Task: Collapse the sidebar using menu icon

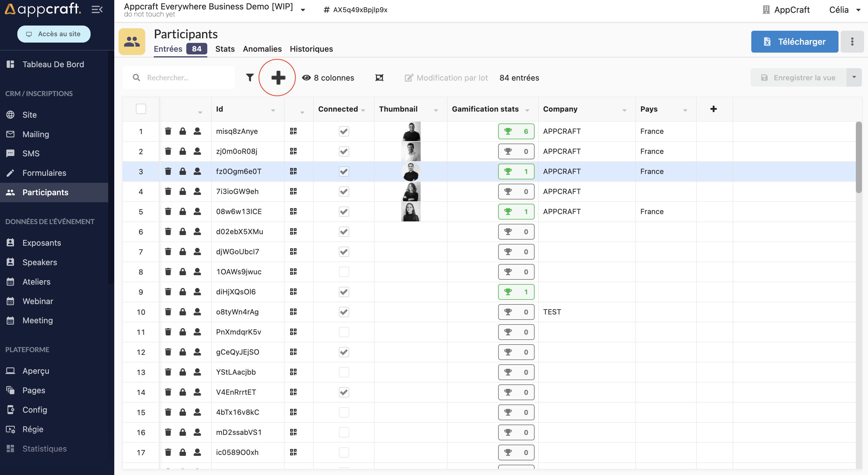Action: point(97,9)
